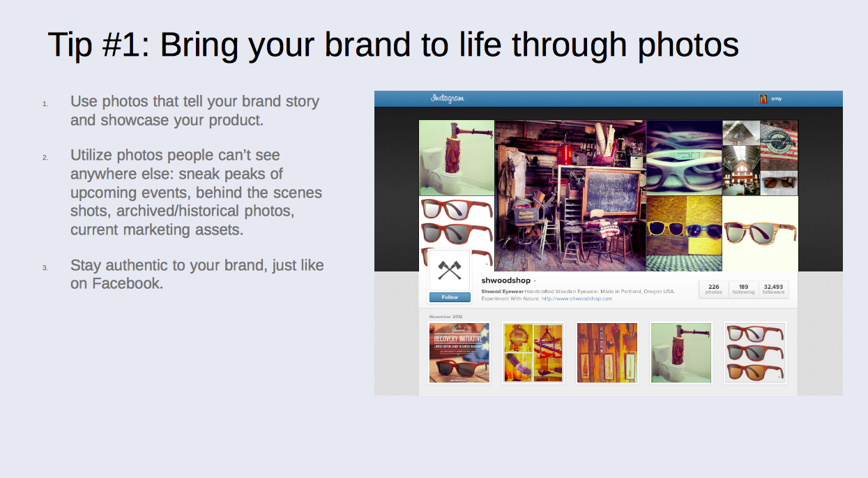Select the large workshop chalkboard banner photo

(x=570, y=195)
